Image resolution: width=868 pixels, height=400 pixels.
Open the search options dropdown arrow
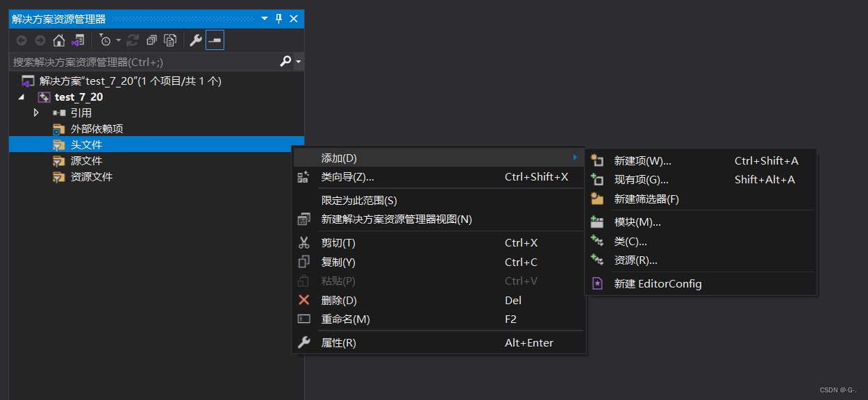pos(299,62)
